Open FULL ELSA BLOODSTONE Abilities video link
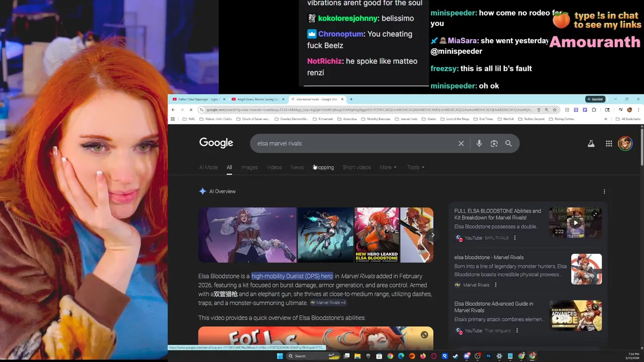Viewport: 644px width, 362px height. click(498, 215)
